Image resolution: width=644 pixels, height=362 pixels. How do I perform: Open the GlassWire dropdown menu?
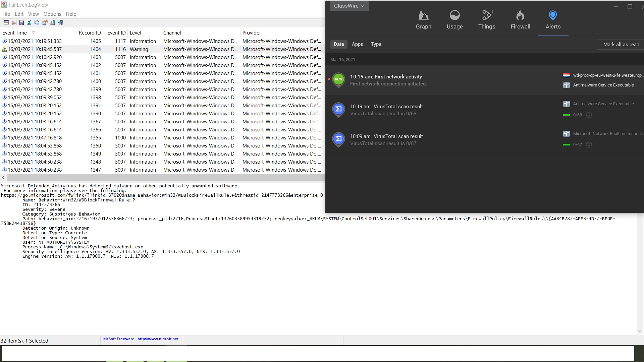point(349,6)
